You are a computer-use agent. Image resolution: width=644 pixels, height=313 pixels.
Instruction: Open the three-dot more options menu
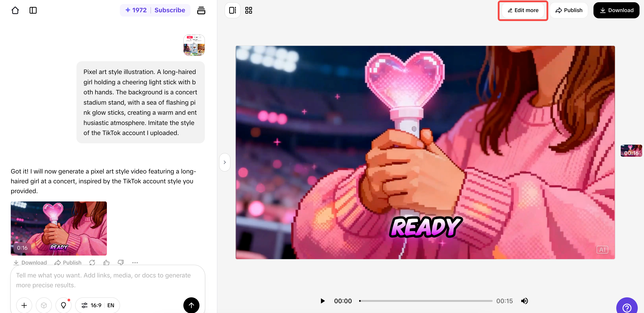coord(135,262)
